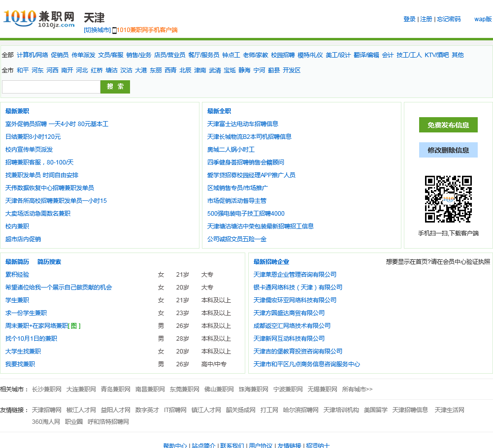Select the 钟点工 category
Screen dimensions: 493x448
[231, 55]
